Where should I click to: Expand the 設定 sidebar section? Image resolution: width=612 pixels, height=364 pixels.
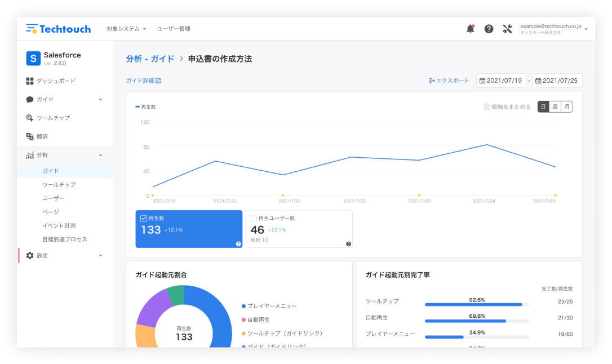coord(64,256)
